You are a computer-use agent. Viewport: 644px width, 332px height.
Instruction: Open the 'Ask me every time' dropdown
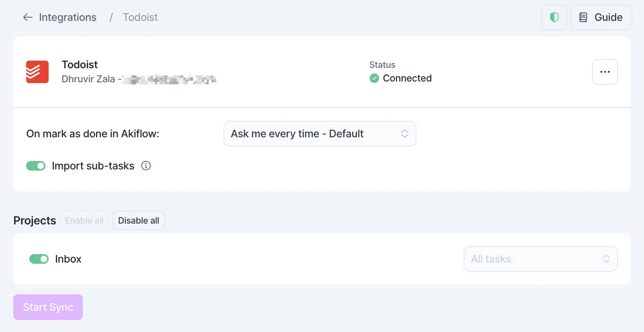[320, 134]
